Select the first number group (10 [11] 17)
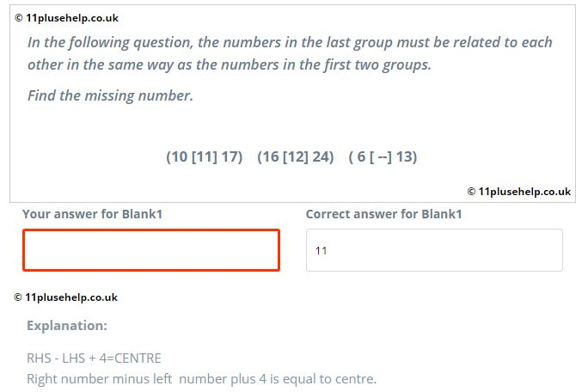576x392 pixels. tap(205, 156)
